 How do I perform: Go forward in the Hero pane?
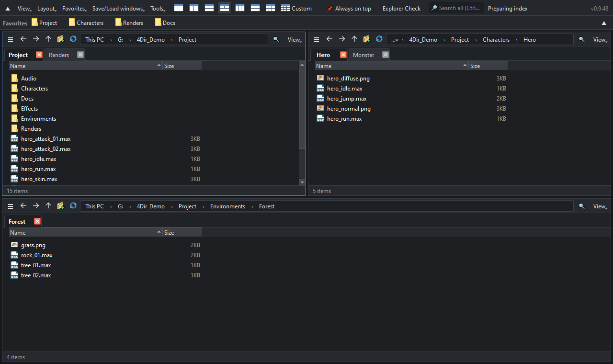pyautogui.click(x=342, y=39)
